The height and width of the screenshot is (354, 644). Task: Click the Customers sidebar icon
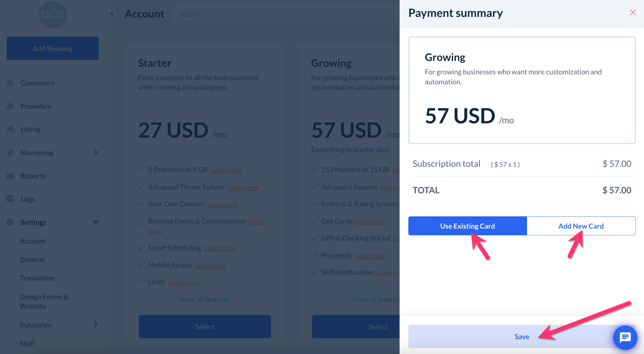[10, 83]
